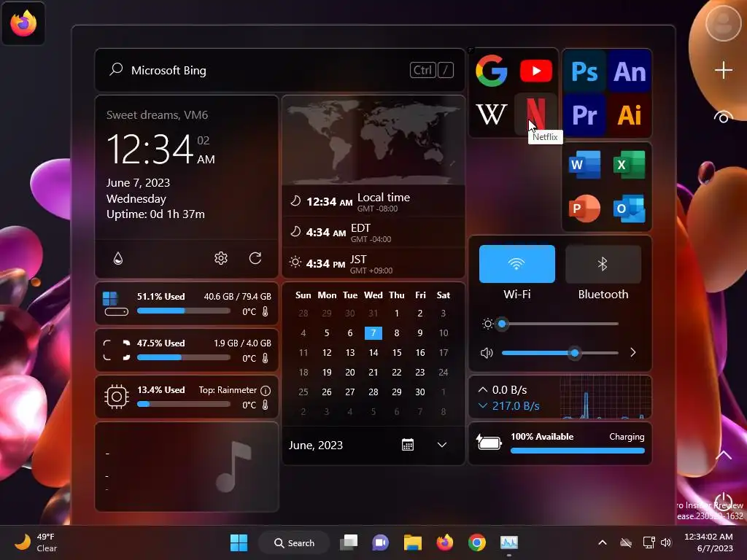Click the Firefox icon at top-left desktop
Viewport: 747px width, 560px height.
(x=23, y=23)
